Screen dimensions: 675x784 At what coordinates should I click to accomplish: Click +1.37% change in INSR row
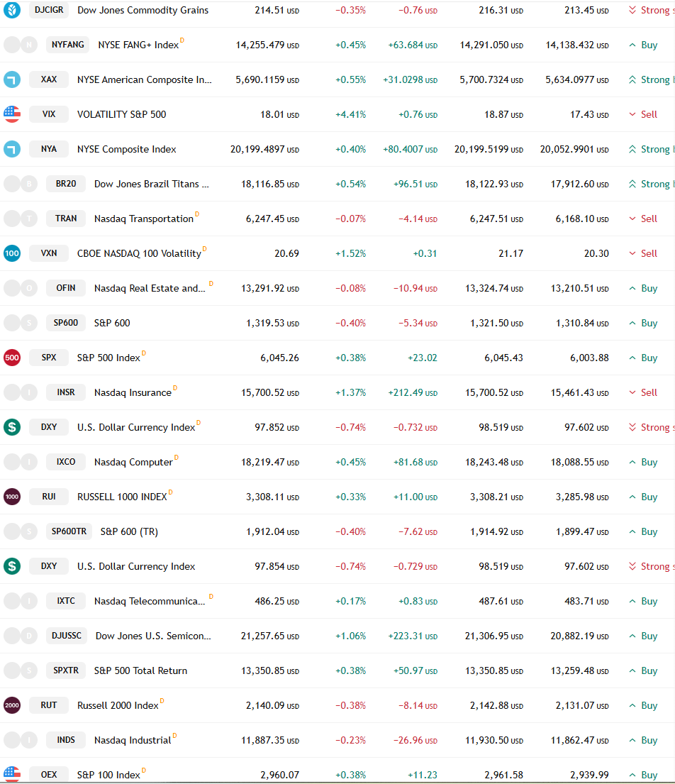[350, 392]
